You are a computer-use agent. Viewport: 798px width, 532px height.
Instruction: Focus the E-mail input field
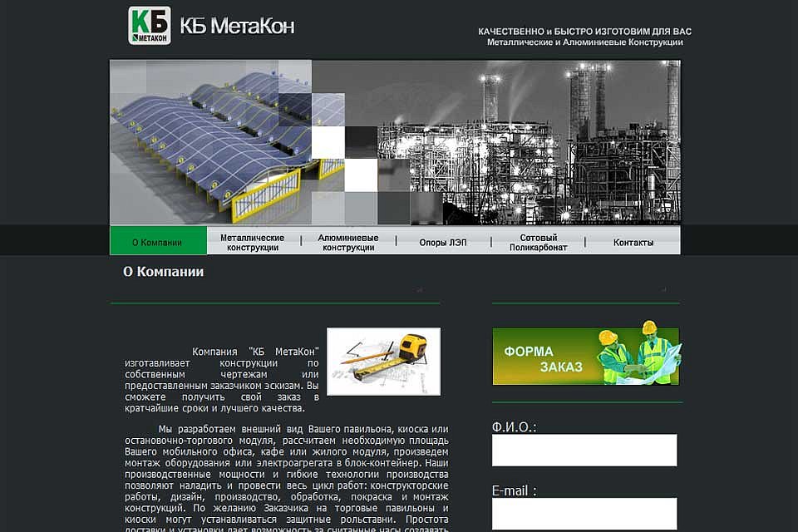tap(584, 514)
